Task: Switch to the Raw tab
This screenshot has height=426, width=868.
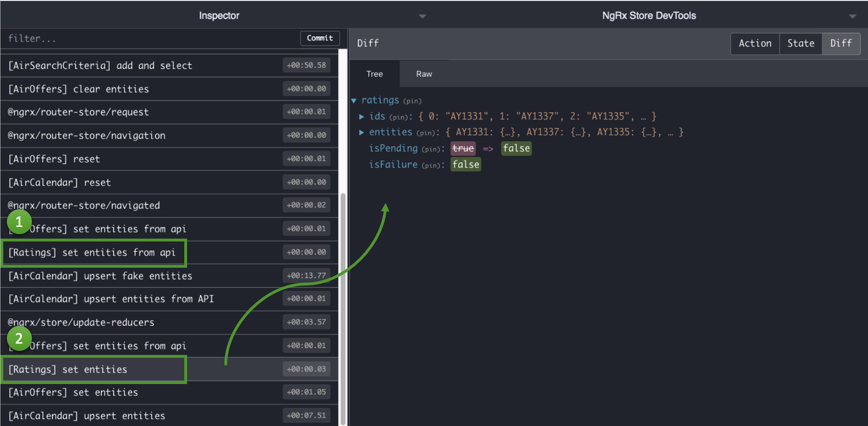Action: [x=424, y=74]
